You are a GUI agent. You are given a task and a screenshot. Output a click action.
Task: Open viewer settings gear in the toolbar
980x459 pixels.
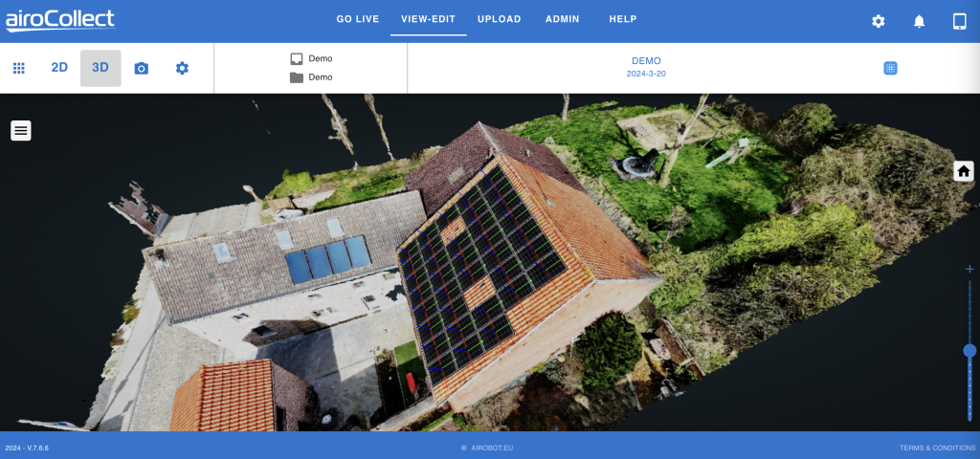(x=182, y=68)
